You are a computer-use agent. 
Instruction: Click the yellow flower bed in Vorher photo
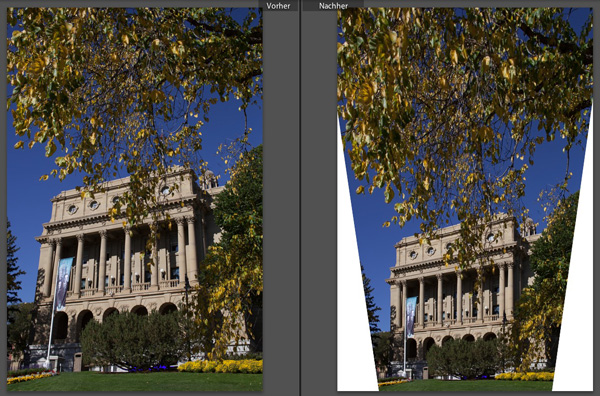221,366
